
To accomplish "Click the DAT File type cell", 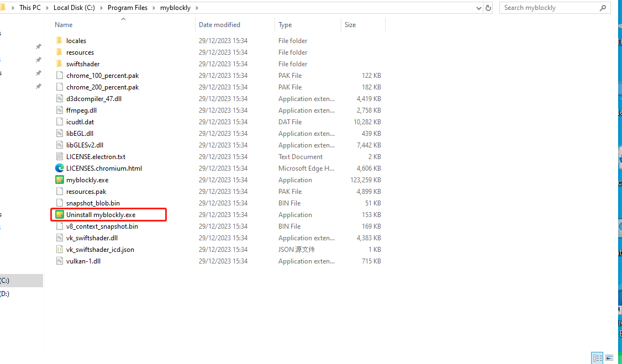I will coord(290,122).
